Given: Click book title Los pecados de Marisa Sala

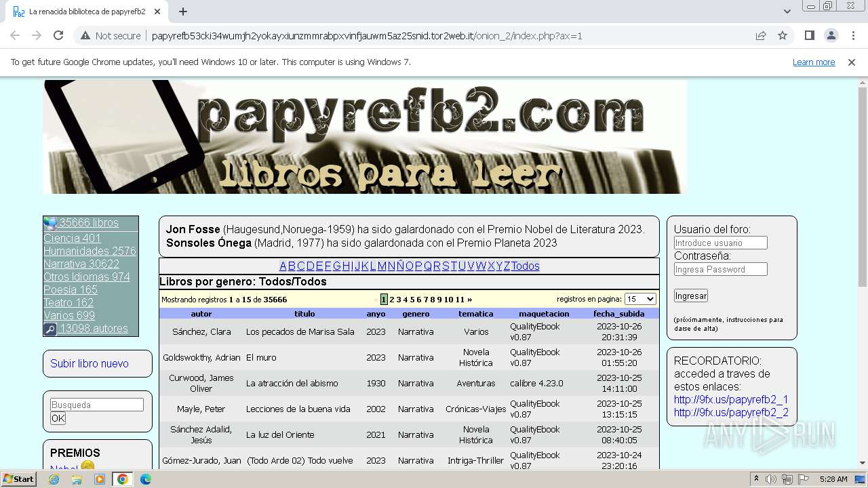Looking at the screenshot, I should 300,332.
